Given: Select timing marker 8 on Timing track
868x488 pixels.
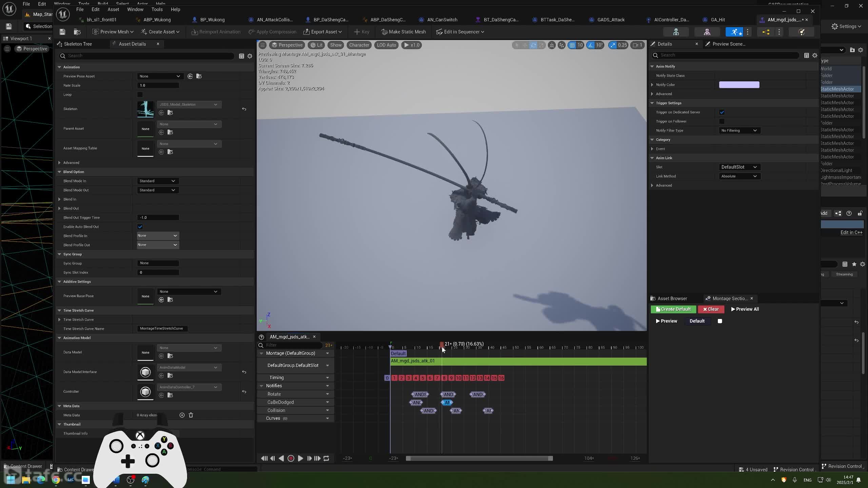Looking at the screenshot, I should tap(444, 378).
